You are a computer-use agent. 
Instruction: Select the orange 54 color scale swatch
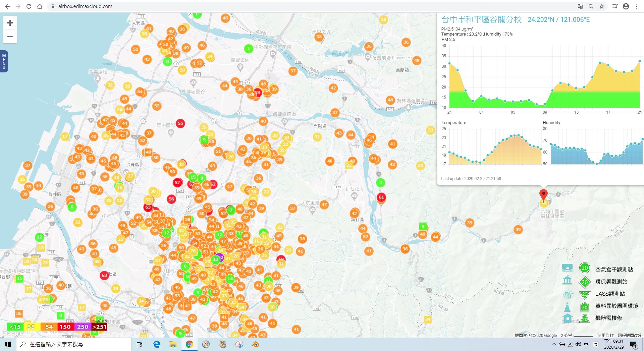click(x=49, y=327)
